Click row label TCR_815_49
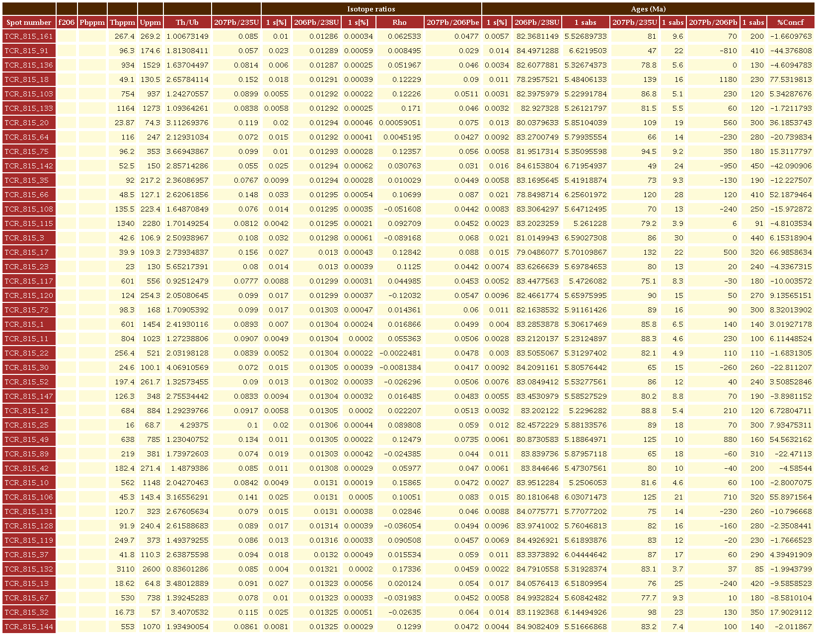Screen dimensions: 817x644 pyautogui.click(x=29, y=439)
